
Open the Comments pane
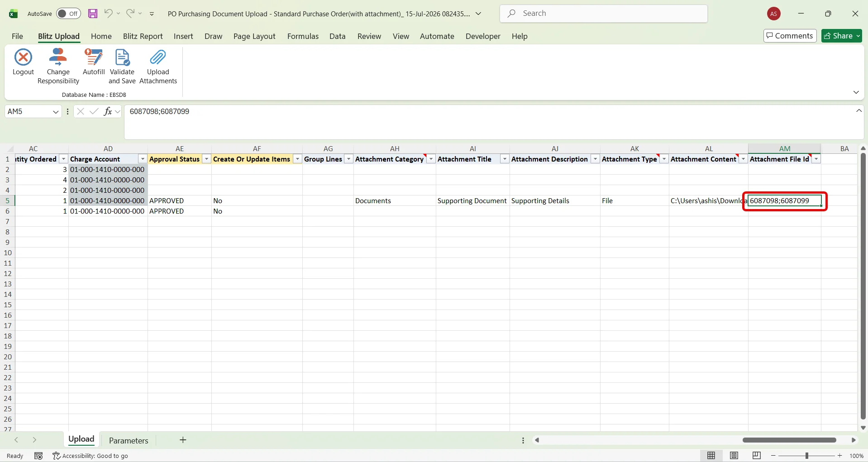[x=790, y=36]
